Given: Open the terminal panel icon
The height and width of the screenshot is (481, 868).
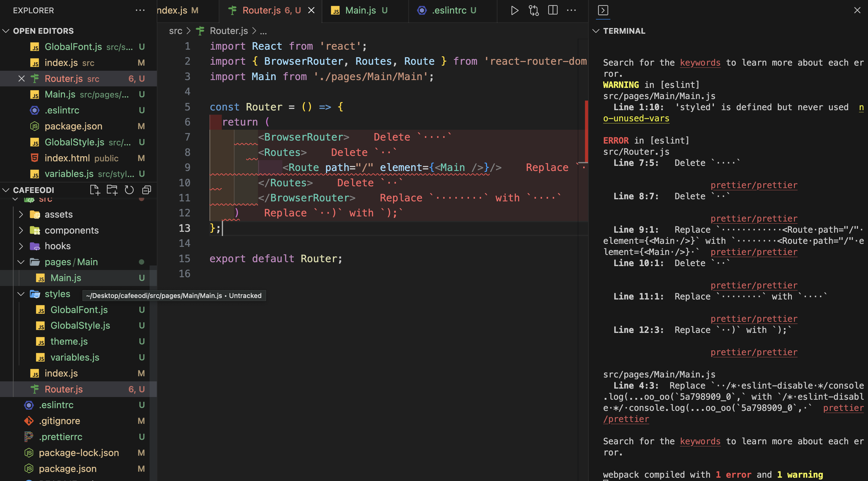Looking at the screenshot, I should pos(603,11).
